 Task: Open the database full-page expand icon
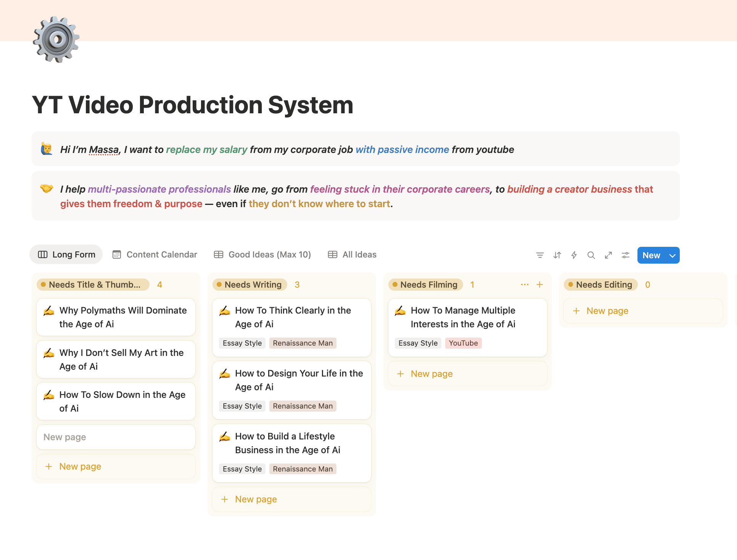pos(608,255)
